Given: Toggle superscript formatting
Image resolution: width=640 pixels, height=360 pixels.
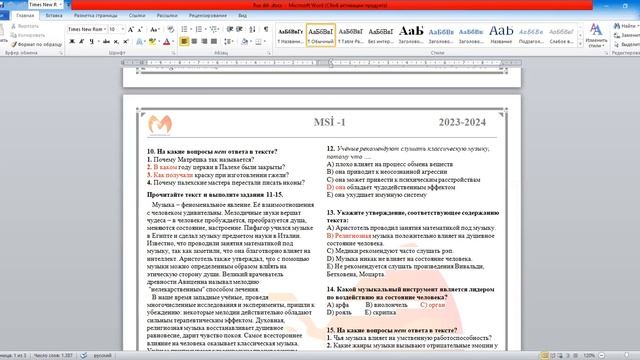Looking at the screenshot, I should (126, 41).
